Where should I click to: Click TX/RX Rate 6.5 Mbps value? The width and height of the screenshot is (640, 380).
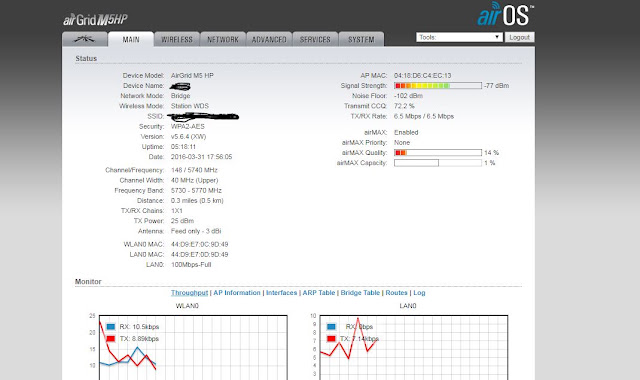tap(424, 116)
